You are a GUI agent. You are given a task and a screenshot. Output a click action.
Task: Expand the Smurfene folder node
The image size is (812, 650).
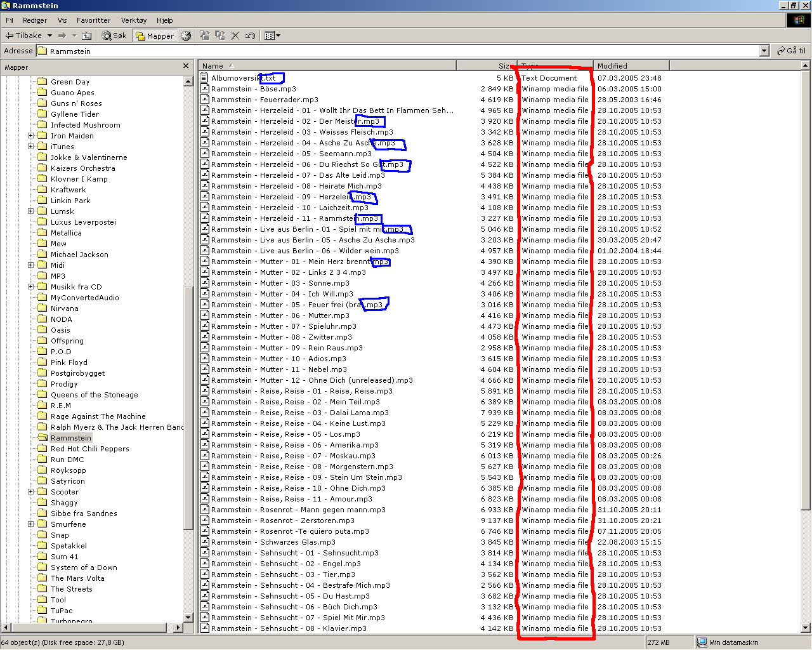(x=30, y=524)
